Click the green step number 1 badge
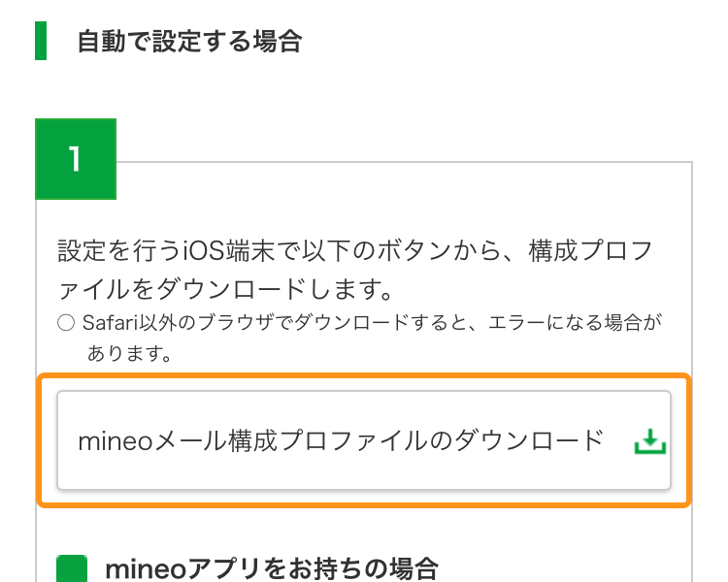Viewport: 728px width, 582px height. pyautogui.click(x=76, y=159)
